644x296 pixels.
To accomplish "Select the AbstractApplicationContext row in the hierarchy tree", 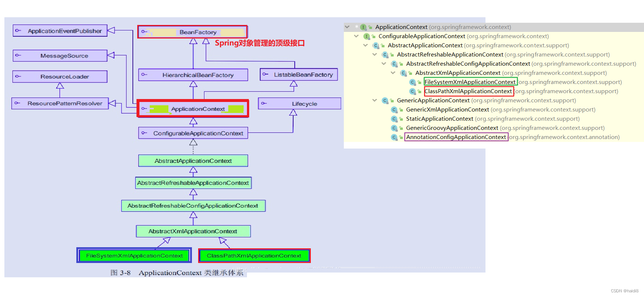I will [494, 45].
